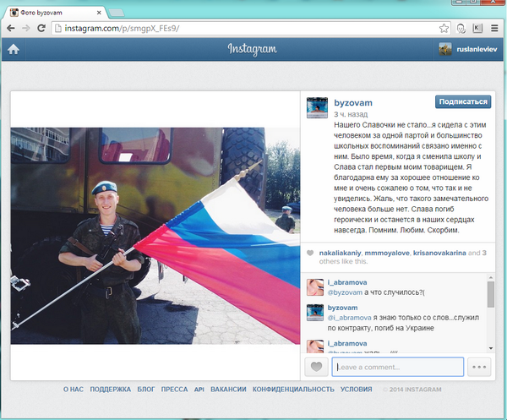This screenshot has height=420, width=507.
Task: Like the post with heart button
Action: 316,367
